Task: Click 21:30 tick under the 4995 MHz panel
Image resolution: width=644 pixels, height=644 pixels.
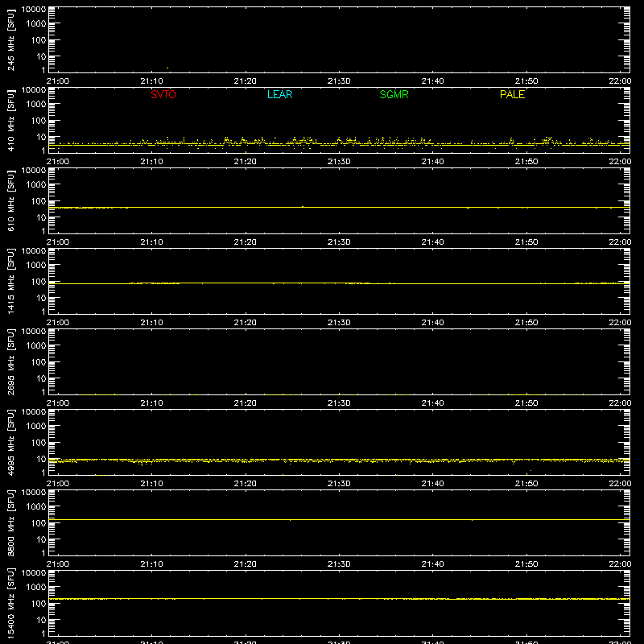Action: tap(339, 484)
